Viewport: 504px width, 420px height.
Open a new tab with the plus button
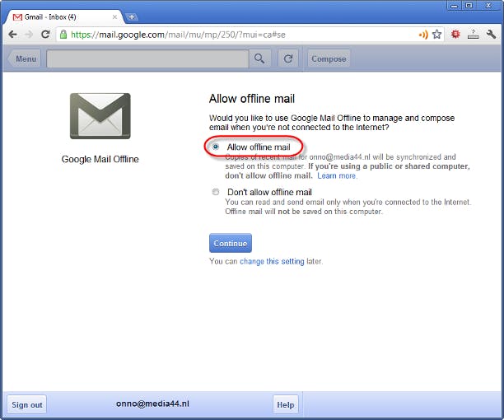tap(132, 17)
